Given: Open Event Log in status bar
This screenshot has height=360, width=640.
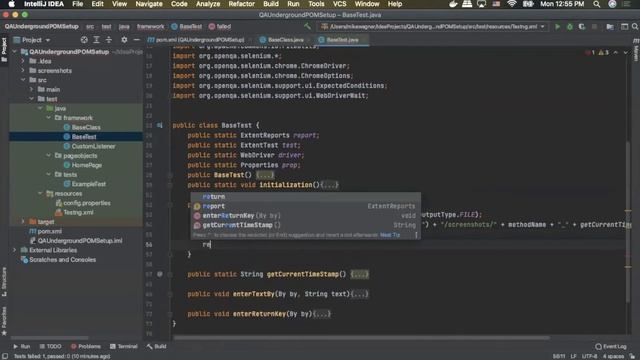Looking at the screenshot, I should (x=611, y=347).
